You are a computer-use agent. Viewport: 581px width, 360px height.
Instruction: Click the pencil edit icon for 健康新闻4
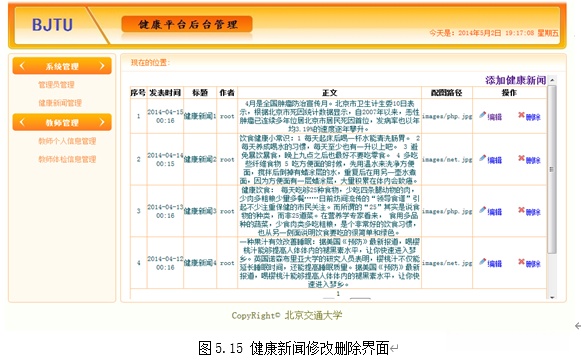click(x=482, y=262)
